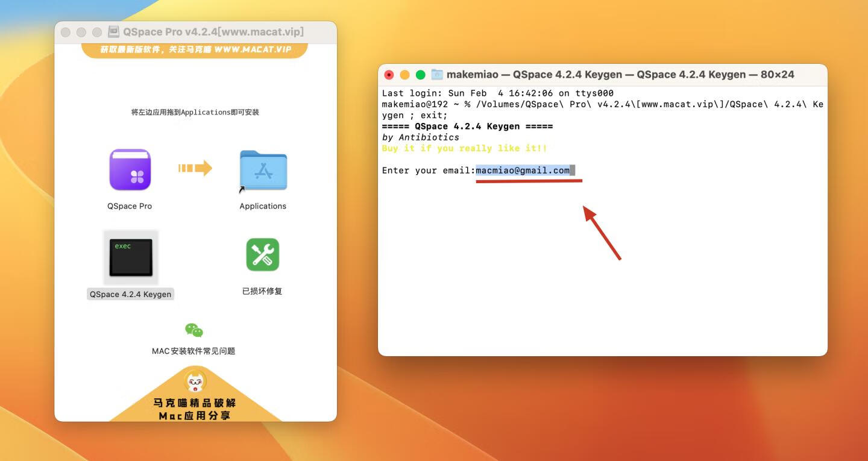This screenshot has width=868, height=461.
Task: Click the Terminal title bar folder icon
Action: coord(437,75)
